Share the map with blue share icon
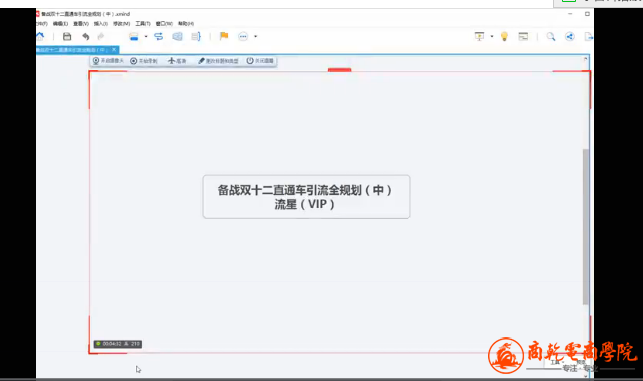 coord(570,37)
